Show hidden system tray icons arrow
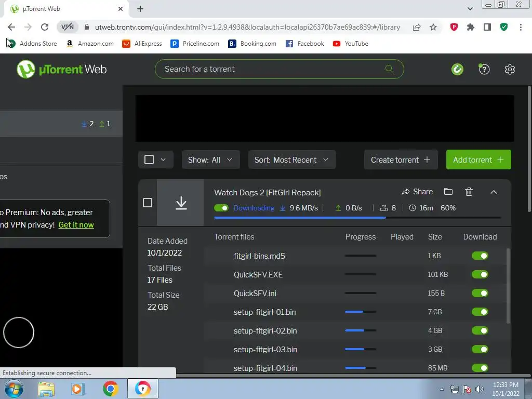Image resolution: width=532 pixels, height=399 pixels. coord(442,389)
